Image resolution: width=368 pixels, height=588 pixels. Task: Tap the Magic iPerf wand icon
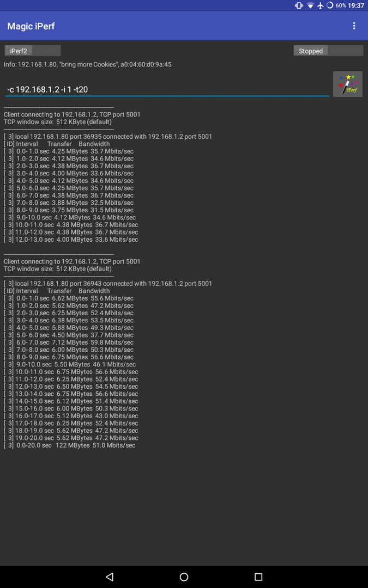[348, 84]
